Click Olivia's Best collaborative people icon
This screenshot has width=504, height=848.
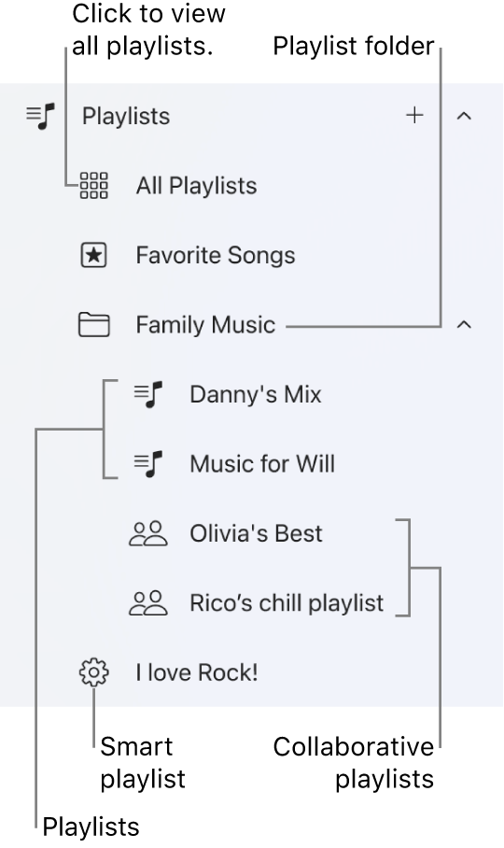tap(148, 533)
